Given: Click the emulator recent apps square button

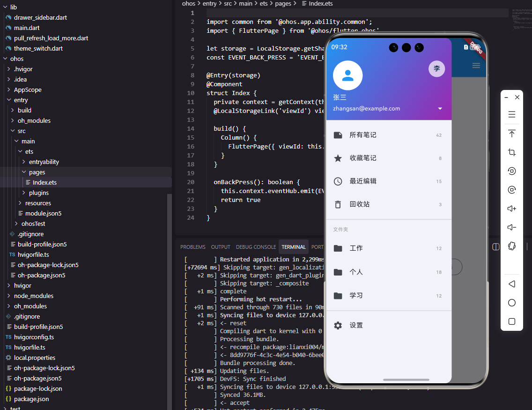Looking at the screenshot, I should 512,321.
